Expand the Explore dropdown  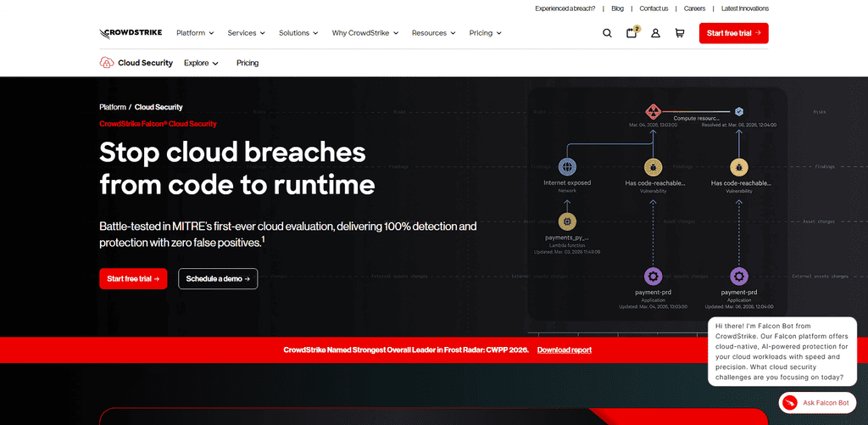[x=201, y=63]
